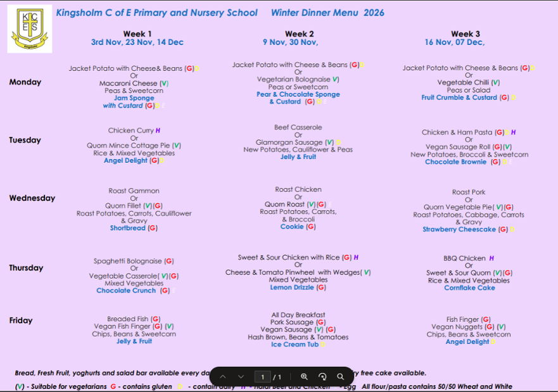Click the 'Week 2' column heading

click(x=300, y=34)
